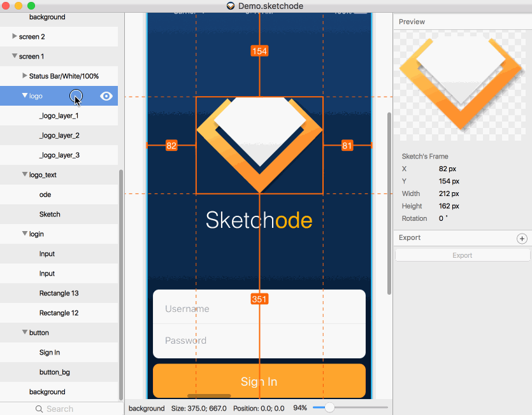
Task: Click the Username field on canvas
Action: (259, 307)
